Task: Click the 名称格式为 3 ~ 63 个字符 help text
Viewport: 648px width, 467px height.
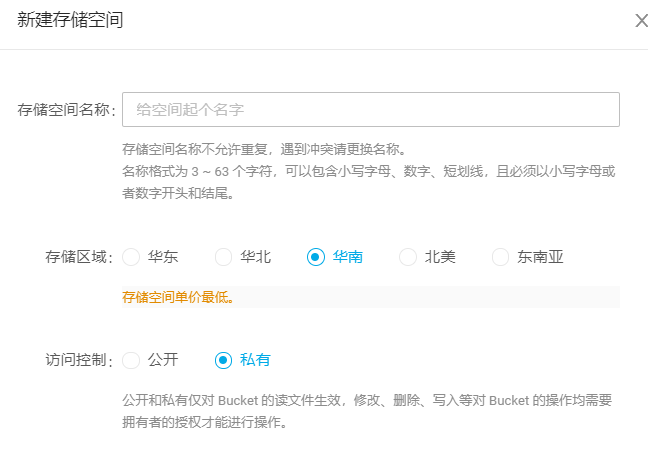Action: point(369,182)
